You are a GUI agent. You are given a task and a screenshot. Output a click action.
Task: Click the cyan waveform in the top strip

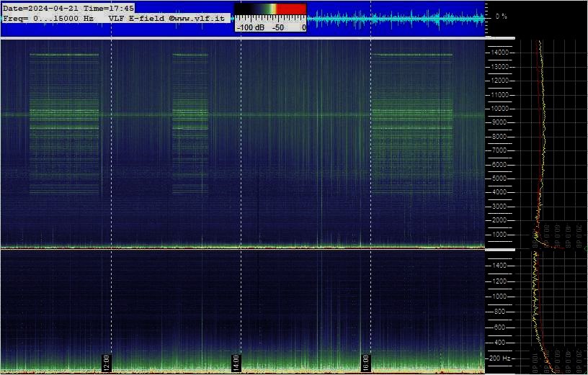(396, 19)
